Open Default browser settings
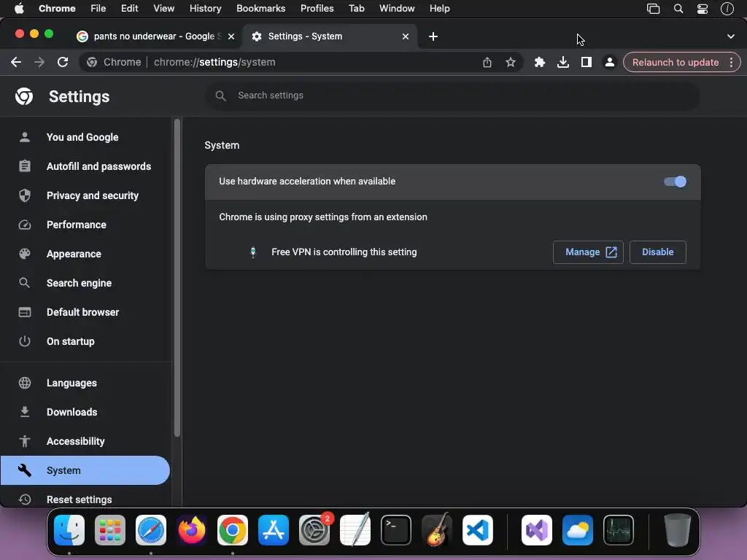 [85, 312]
